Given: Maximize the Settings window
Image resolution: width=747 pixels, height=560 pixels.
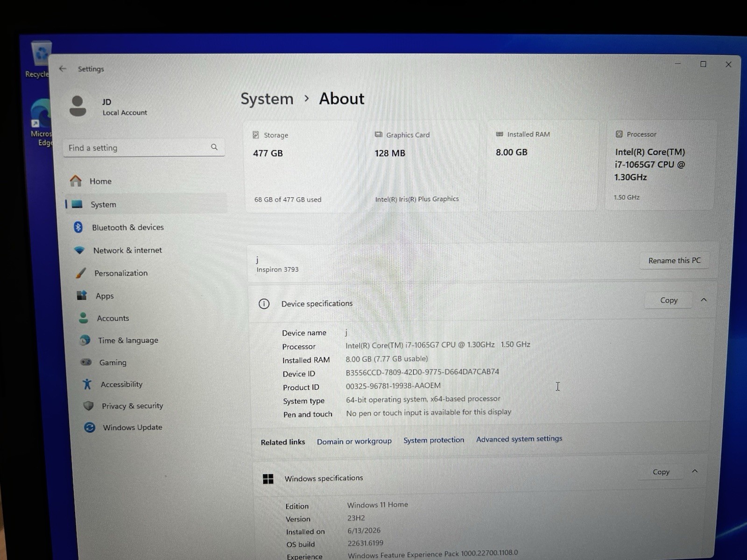Looking at the screenshot, I should click(x=703, y=64).
